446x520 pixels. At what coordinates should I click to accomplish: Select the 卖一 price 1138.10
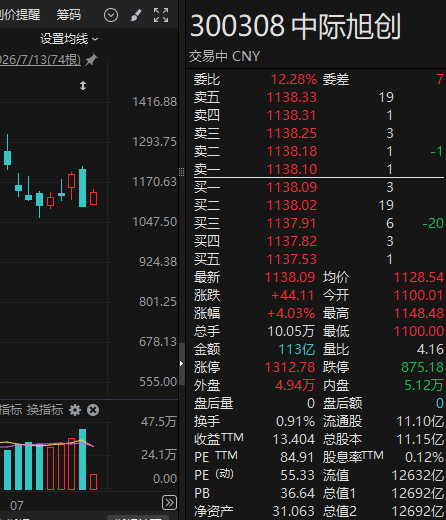coord(292,169)
